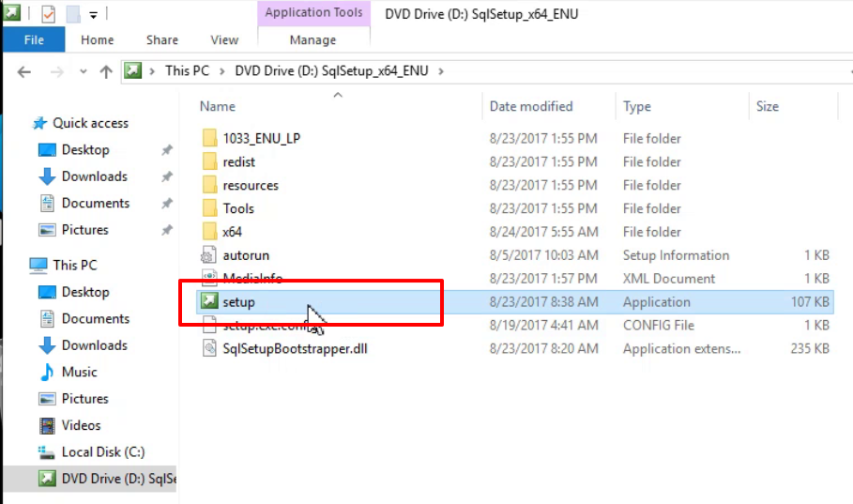Viewport: 853px width, 504px height.
Task: Open Videos under This PC
Action: [81, 425]
